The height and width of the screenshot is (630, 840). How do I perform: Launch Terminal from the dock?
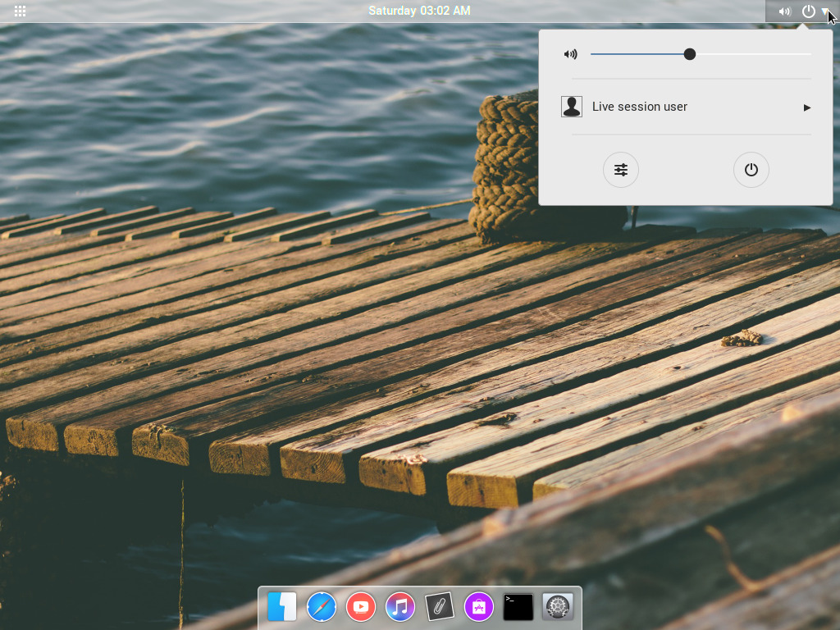click(x=518, y=607)
